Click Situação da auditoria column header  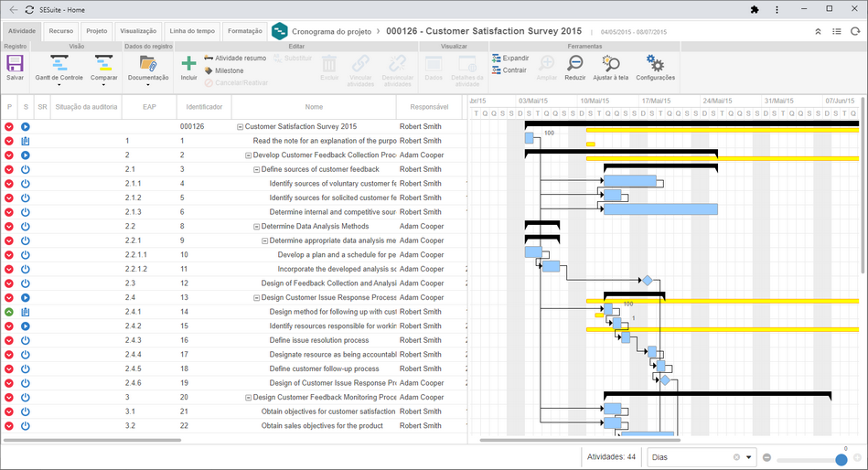(86, 107)
